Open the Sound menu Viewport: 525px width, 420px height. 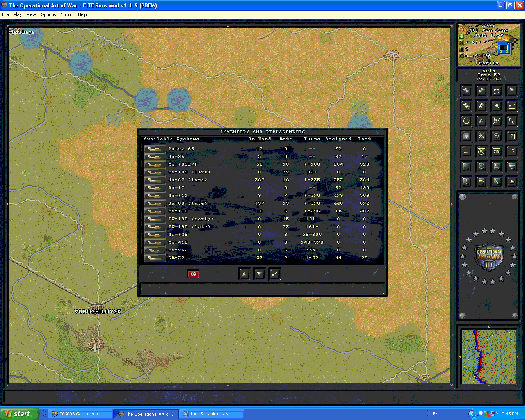(x=67, y=14)
